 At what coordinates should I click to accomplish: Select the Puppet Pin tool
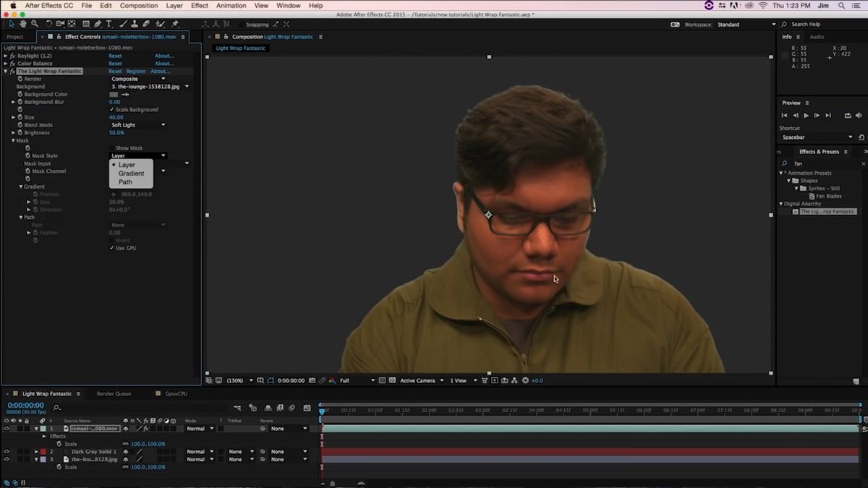tap(175, 24)
